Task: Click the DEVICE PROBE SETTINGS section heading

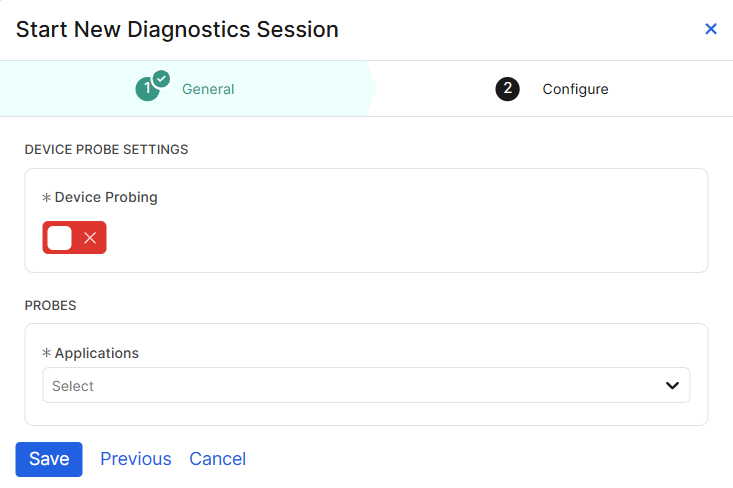Action: 106,150
